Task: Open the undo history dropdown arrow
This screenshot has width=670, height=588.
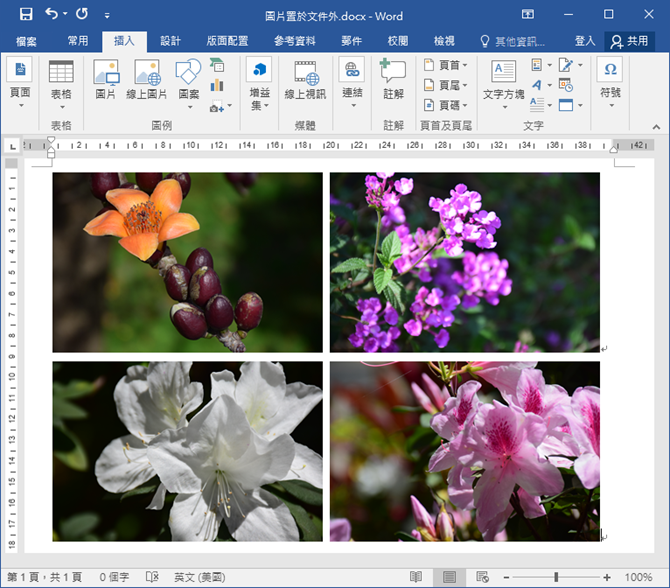Action: [x=65, y=14]
